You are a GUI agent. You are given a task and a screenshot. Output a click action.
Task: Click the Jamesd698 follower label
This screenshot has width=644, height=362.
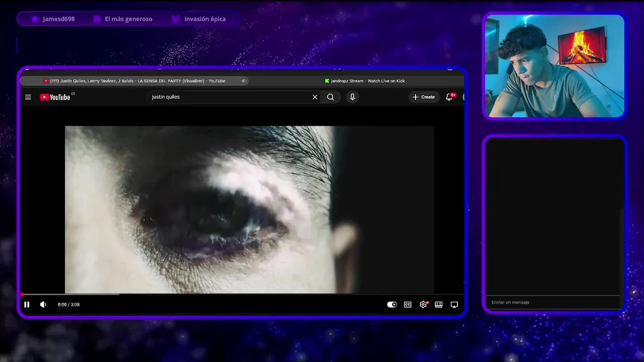(59, 19)
